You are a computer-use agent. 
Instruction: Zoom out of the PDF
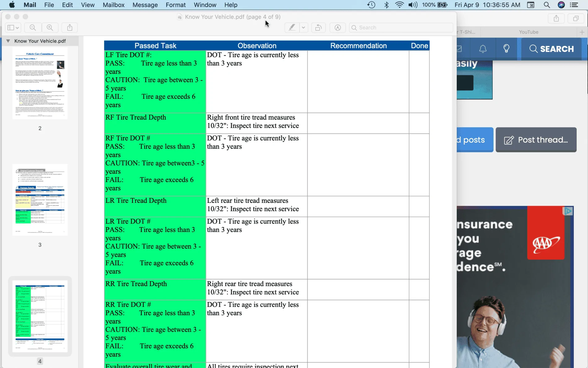[32, 28]
